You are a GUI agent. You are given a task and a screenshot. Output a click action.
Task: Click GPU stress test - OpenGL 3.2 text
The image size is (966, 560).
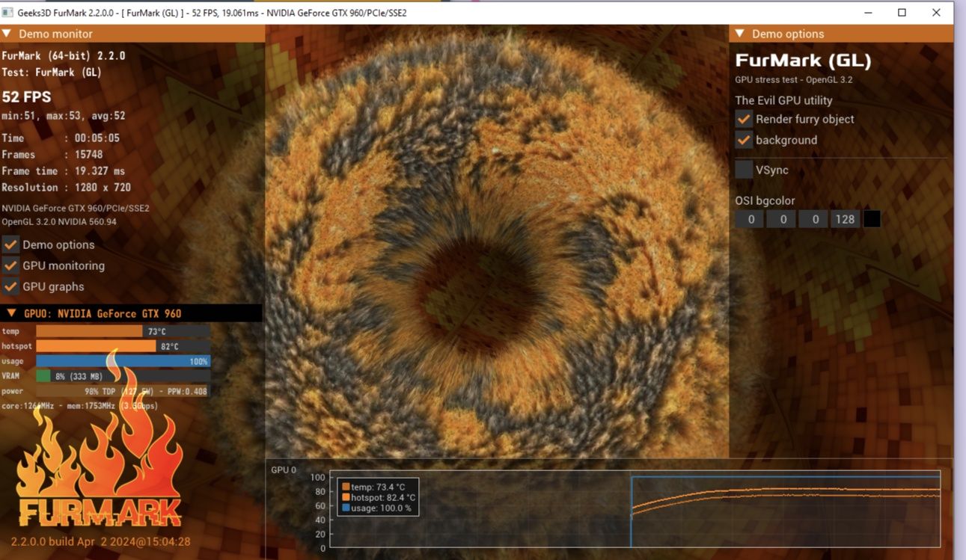794,80
